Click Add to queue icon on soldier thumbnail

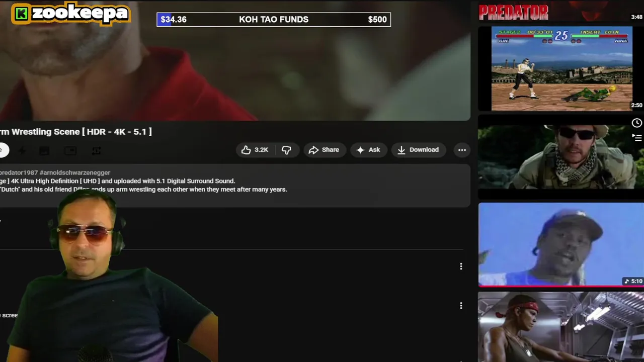[x=636, y=137]
